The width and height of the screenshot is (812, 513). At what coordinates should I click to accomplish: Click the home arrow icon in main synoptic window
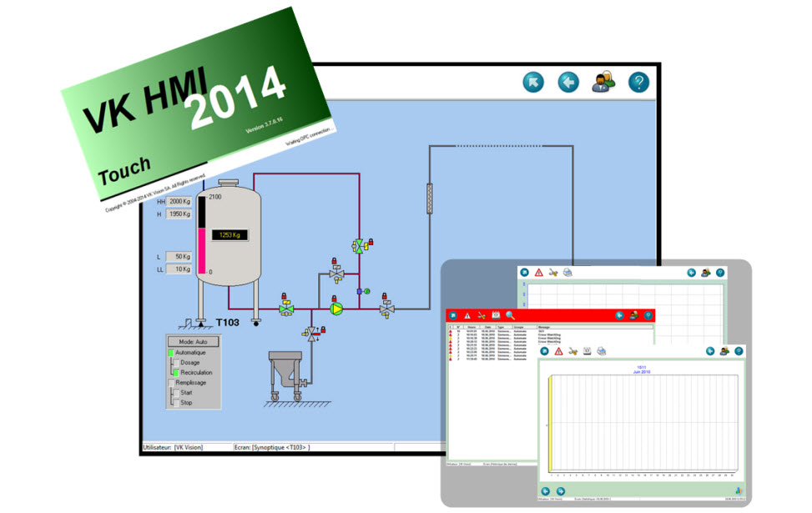[533, 83]
